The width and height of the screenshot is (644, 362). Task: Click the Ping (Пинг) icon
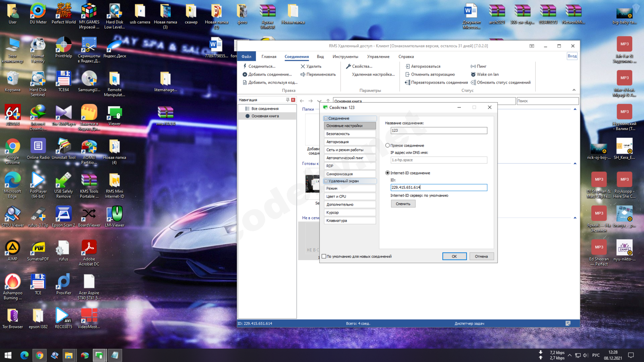pos(473,66)
